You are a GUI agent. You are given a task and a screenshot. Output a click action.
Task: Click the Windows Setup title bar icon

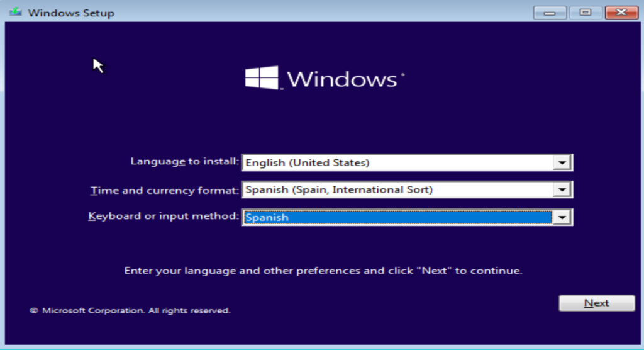tap(15, 12)
